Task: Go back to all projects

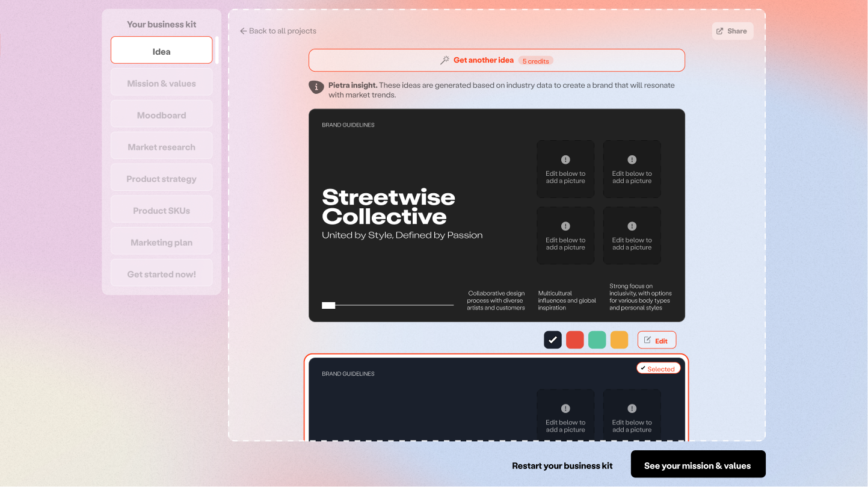Action: [278, 31]
